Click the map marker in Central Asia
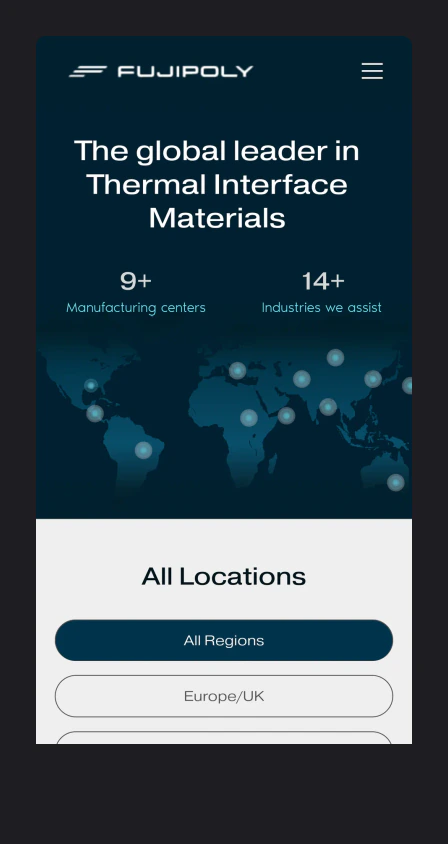Viewport: 448px width, 844px height. coord(302,379)
